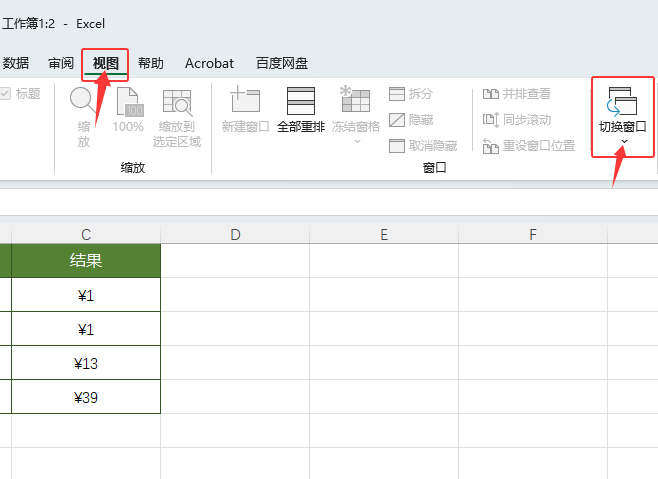Click New Window (新建窗口) icon
This screenshot has width=658, height=479.
click(245, 99)
